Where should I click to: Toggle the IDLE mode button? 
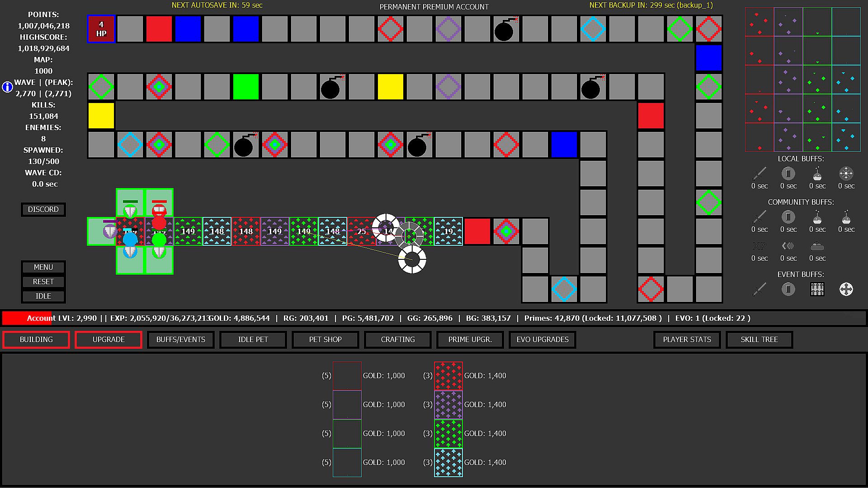(x=43, y=296)
